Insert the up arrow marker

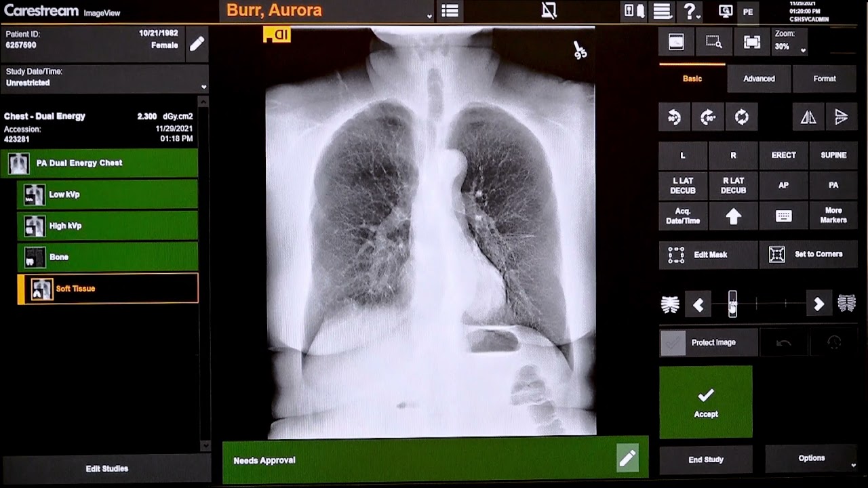point(733,216)
